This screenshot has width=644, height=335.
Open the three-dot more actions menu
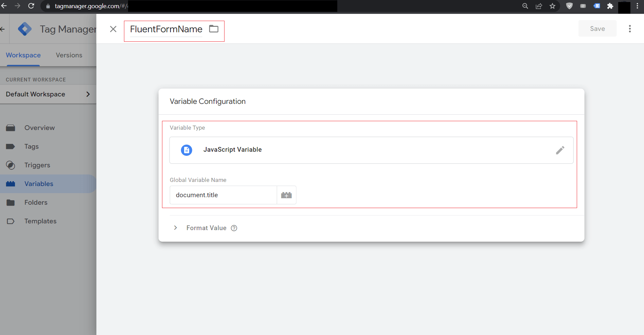point(629,29)
